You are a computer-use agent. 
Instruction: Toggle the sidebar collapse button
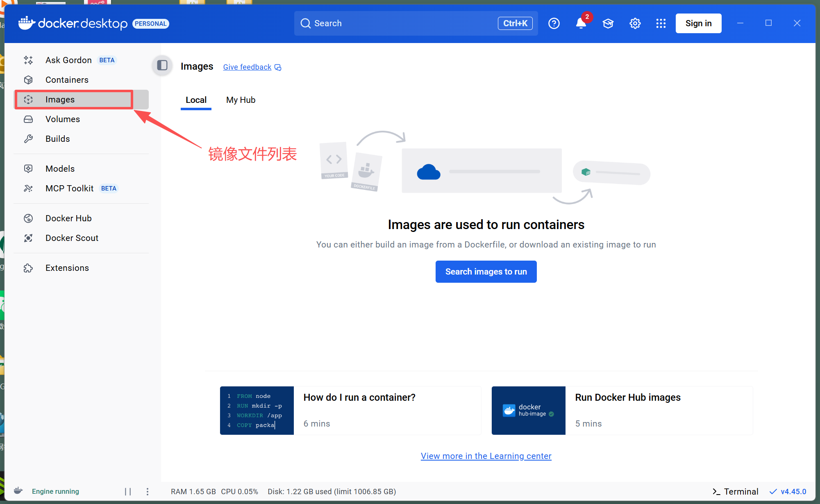tap(162, 65)
